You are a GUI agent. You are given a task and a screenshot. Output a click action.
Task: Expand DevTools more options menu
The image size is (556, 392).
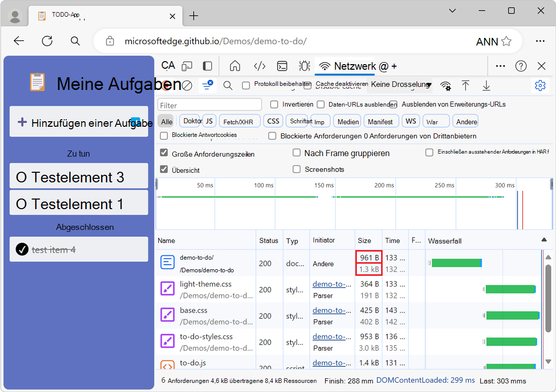click(500, 66)
